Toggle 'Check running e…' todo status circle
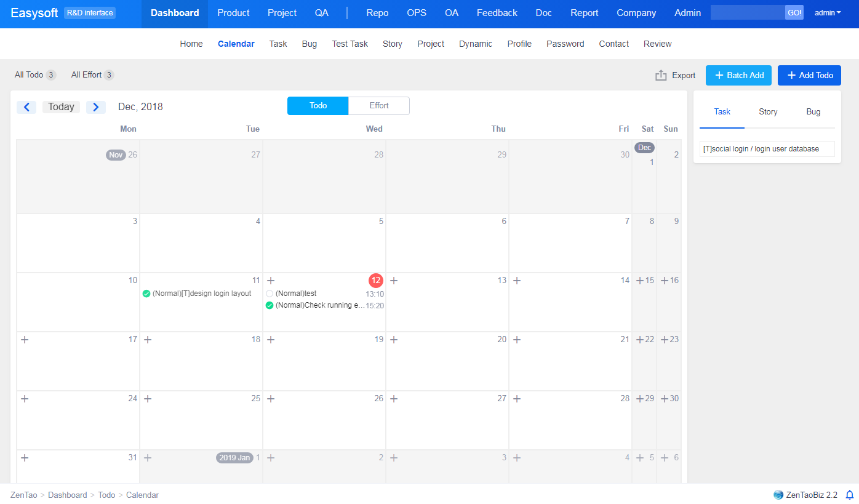Viewport: 859px width, 504px height. tap(270, 305)
